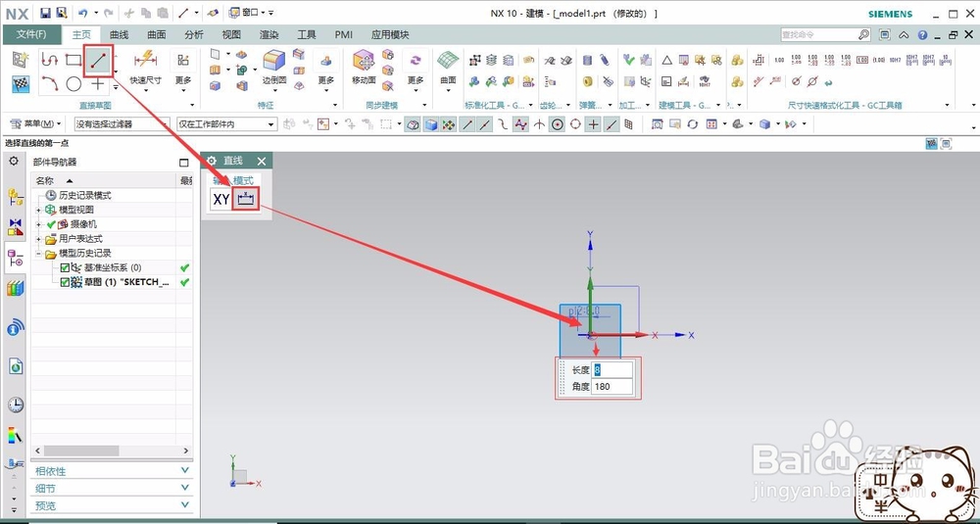Expand the Model Views (模型视图) node

click(x=39, y=210)
